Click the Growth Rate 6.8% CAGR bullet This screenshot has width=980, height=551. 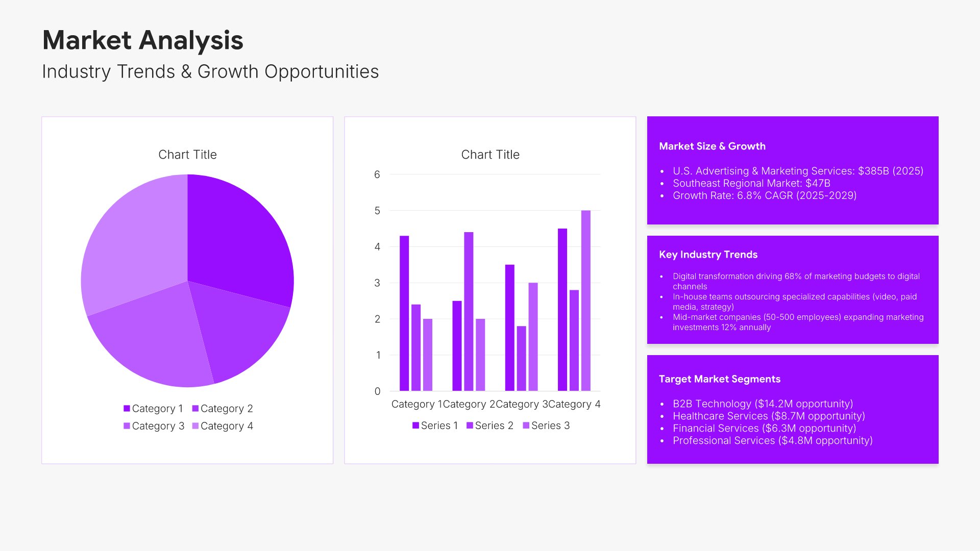[x=764, y=196]
